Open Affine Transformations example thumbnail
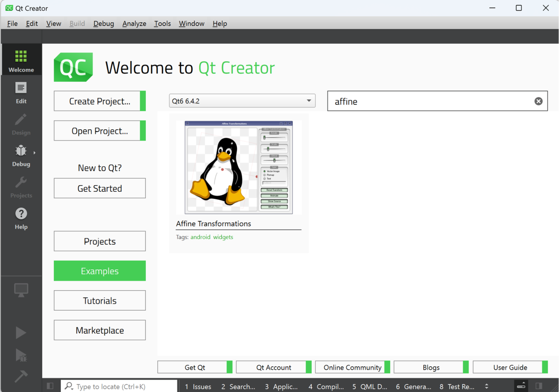559x392 pixels. point(238,167)
